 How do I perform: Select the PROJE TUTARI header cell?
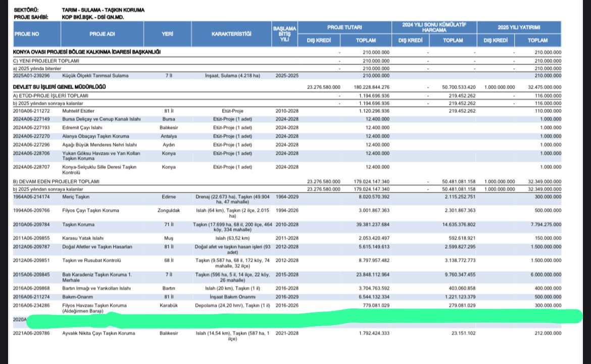pyautogui.click(x=344, y=27)
